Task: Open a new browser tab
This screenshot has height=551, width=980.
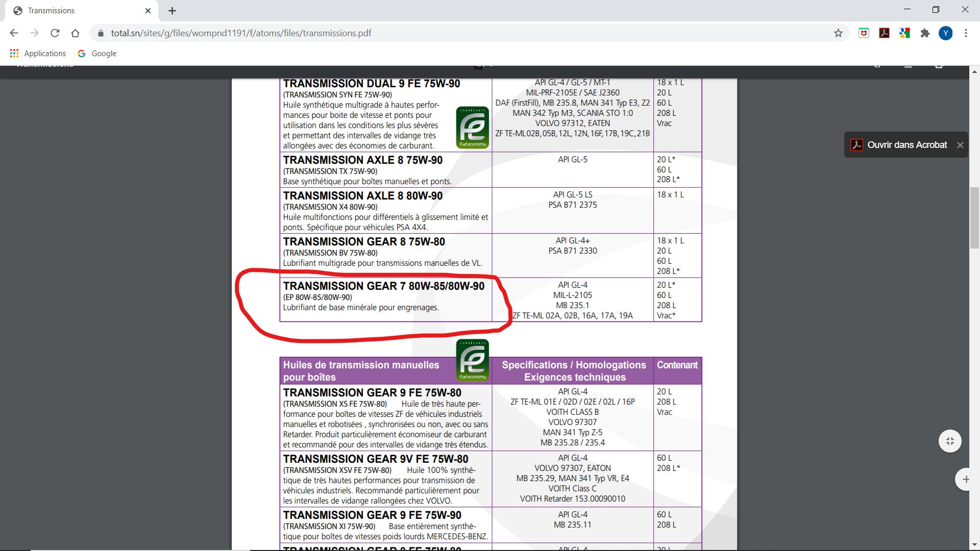Action: pyautogui.click(x=172, y=11)
